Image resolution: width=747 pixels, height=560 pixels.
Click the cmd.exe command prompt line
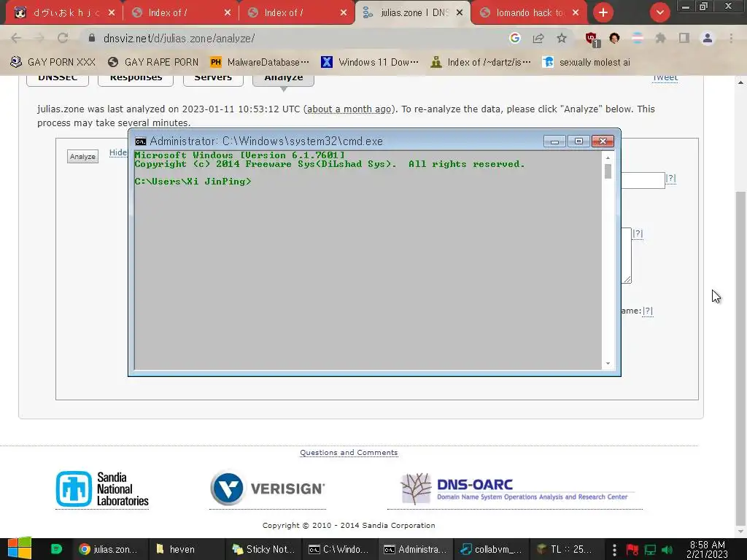click(193, 182)
